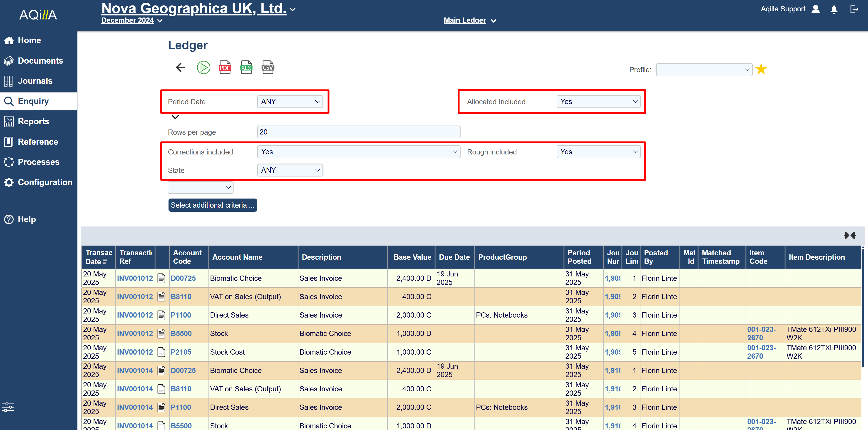Open the Journals sidebar menu

[35, 81]
